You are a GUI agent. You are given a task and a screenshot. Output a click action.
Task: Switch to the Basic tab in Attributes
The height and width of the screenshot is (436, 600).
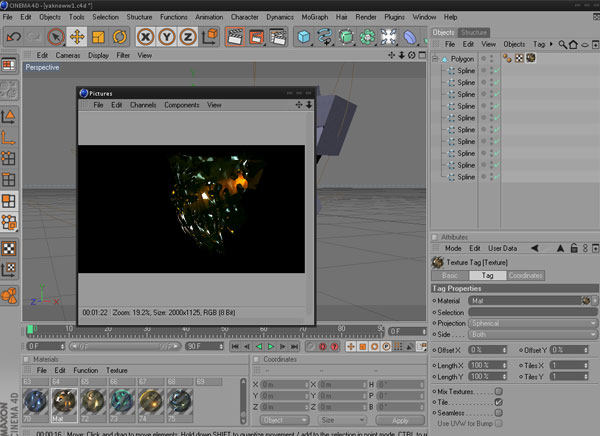point(450,275)
